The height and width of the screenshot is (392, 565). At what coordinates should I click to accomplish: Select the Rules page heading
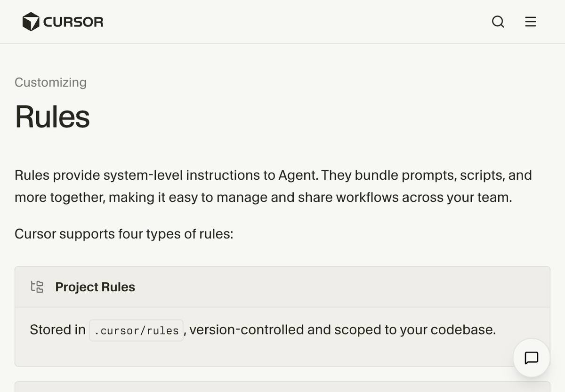[x=52, y=117]
